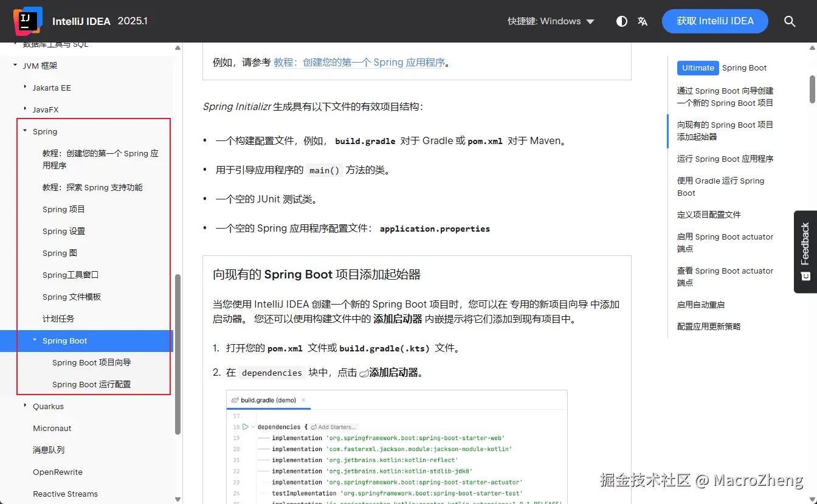Click the sidebar scroll down arrow

pyautogui.click(x=178, y=499)
